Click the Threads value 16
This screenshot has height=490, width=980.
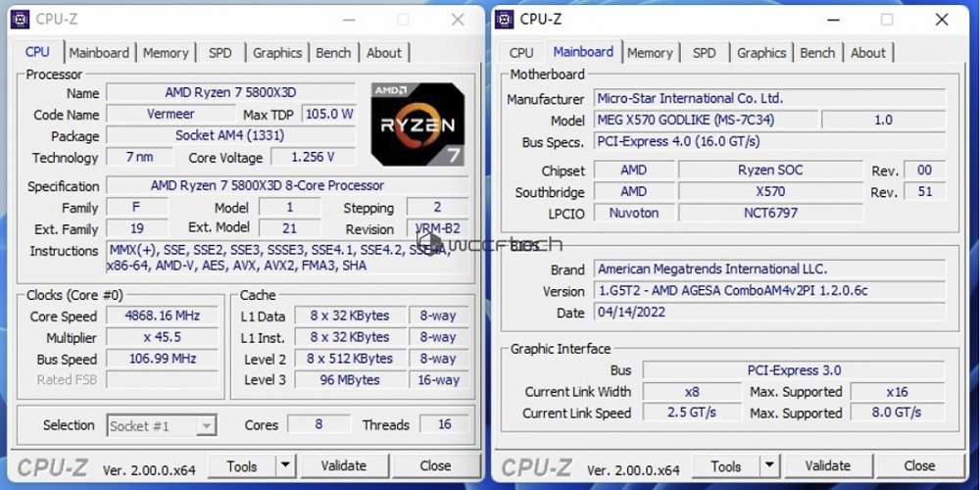pyautogui.click(x=444, y=425)
